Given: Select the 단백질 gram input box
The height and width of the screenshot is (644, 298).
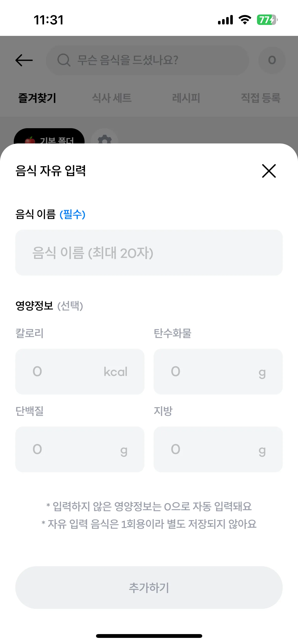Looking at the screenshot, I should (80, 449).
